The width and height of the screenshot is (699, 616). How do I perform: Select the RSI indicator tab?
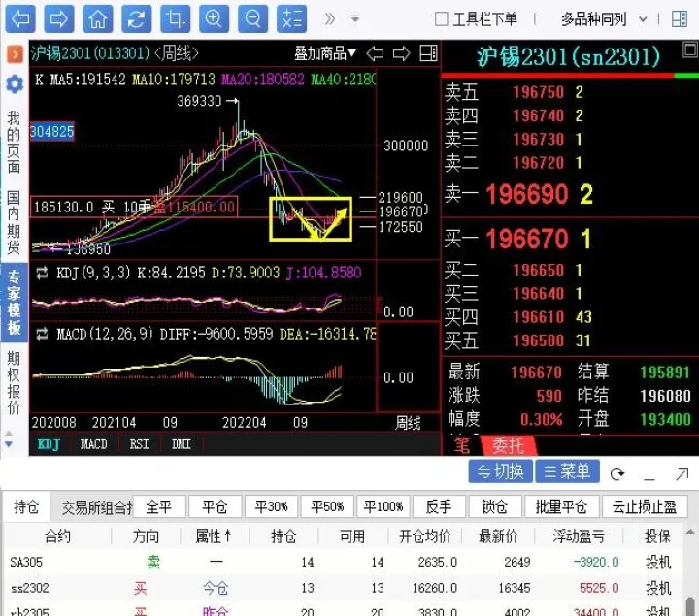point(139,444)
